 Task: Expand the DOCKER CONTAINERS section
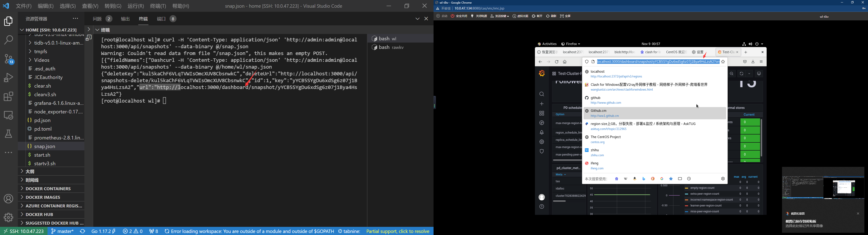coord(48,188)
